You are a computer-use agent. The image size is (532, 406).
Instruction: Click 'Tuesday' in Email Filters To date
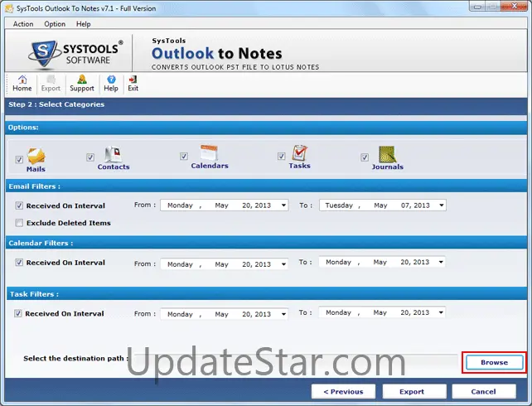[339, 205]
